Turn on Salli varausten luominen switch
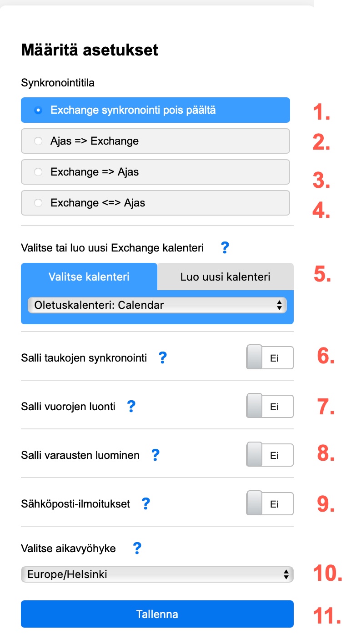 coord(270,455)
